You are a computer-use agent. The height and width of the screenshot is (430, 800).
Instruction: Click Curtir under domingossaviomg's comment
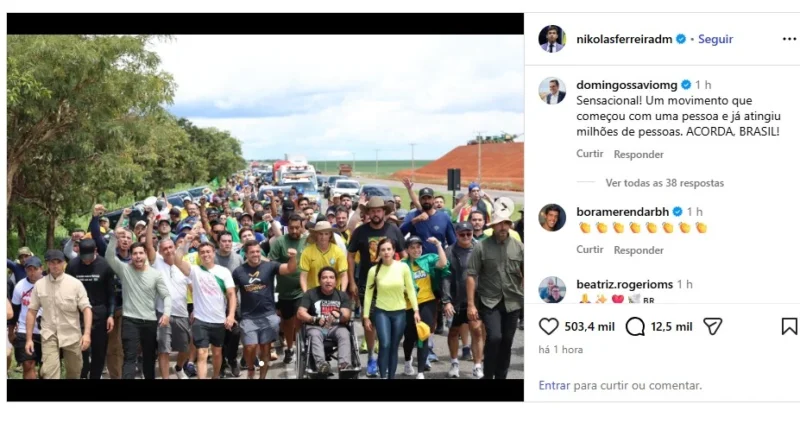pyautogui.click(x=590, y=154)
